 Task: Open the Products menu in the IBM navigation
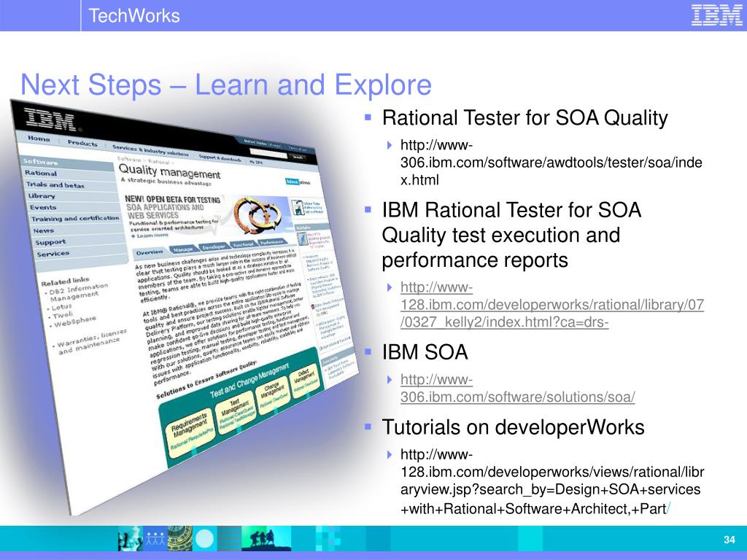click(82, 143)
